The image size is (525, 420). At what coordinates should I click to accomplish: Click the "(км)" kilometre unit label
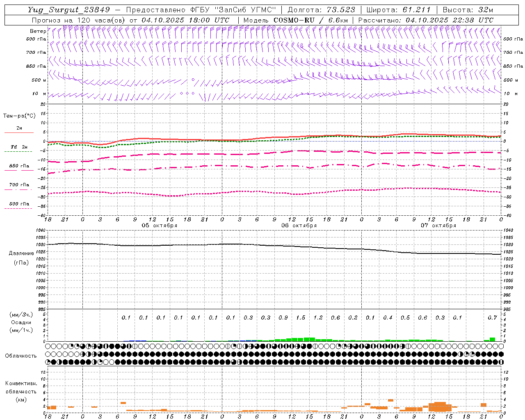point(21,399)
